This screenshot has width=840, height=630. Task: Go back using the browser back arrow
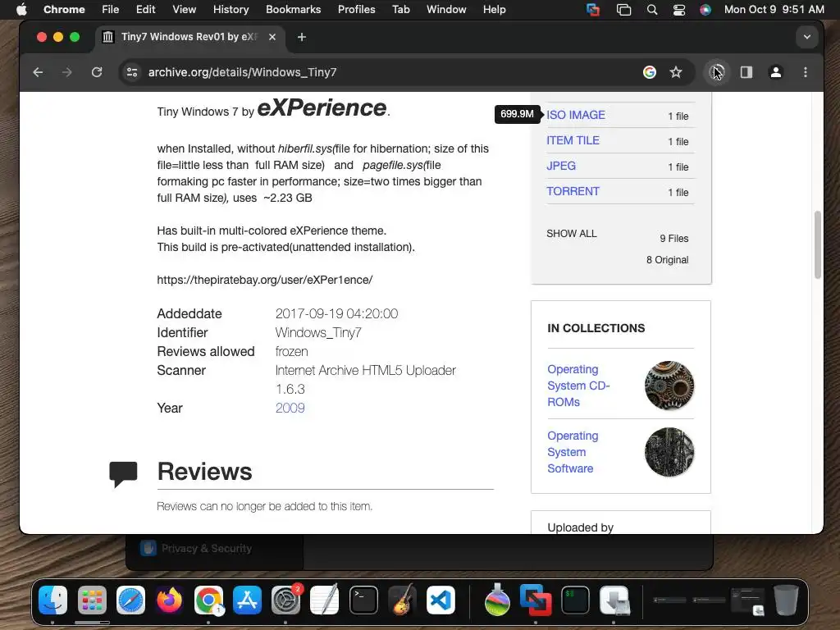[38, 72]
